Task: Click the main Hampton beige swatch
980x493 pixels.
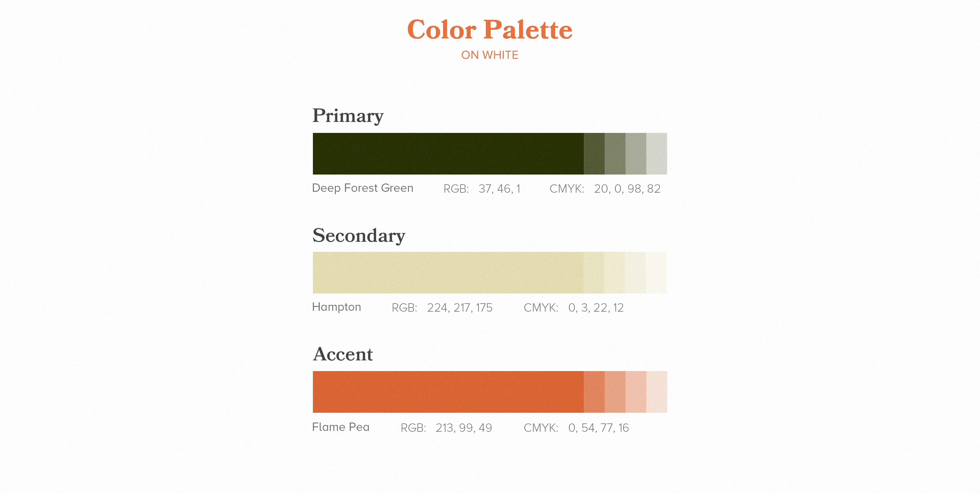Action: coord(448,273)
